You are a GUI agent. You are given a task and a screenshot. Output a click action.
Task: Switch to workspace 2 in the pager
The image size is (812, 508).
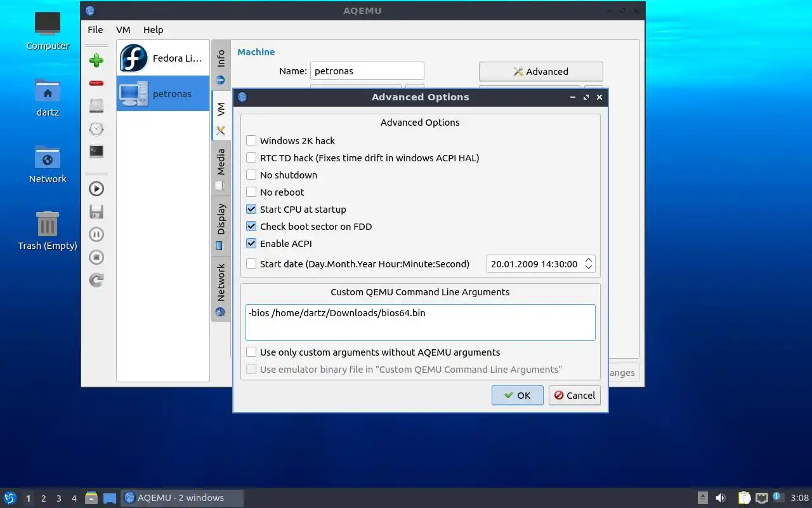pyautogui.click(x=44, y=498)
